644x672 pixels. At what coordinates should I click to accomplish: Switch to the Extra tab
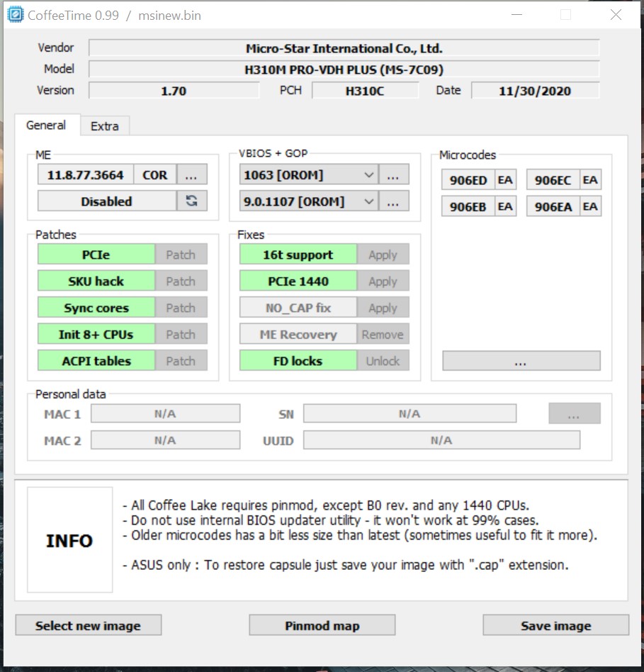point(105,126)
